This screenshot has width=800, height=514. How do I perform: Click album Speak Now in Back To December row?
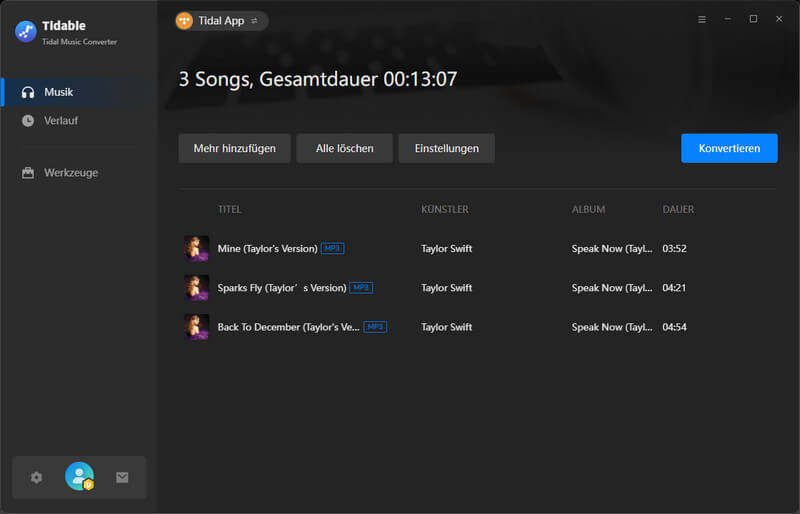click(x=612, y=327)
